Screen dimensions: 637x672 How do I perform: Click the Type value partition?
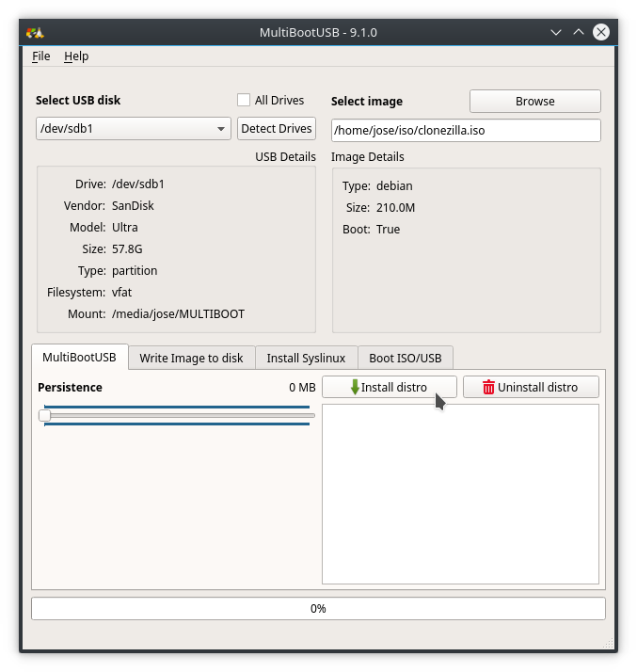[x=135, y=271]
